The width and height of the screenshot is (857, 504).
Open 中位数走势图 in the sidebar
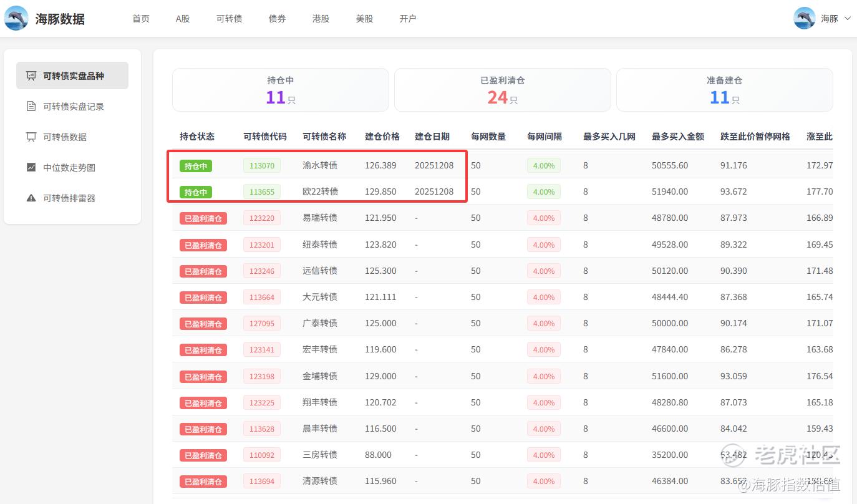tap(72, 167)
